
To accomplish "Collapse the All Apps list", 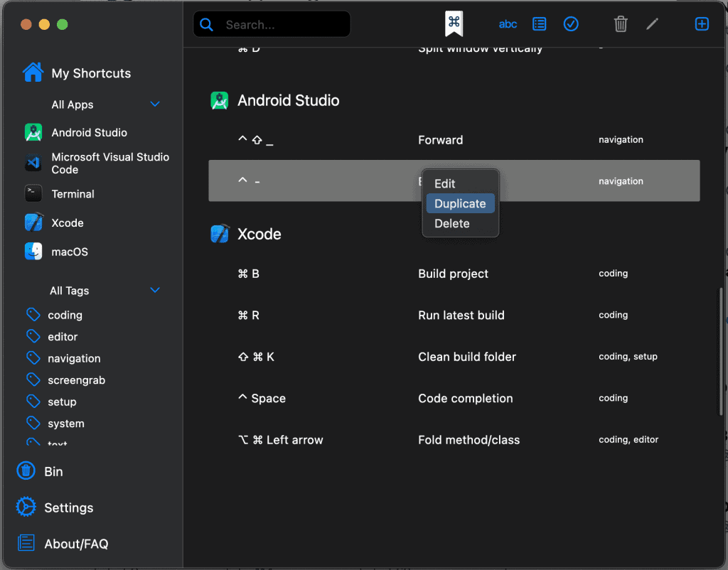I will (x=155, y=104).
